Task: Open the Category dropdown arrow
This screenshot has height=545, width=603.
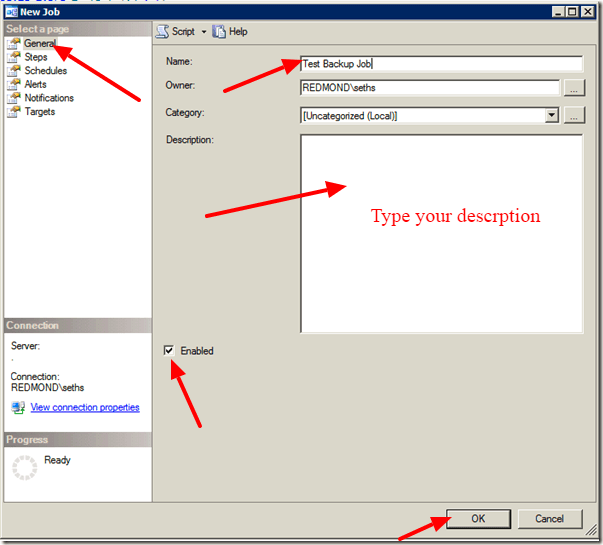Action: tap(552, 115)
